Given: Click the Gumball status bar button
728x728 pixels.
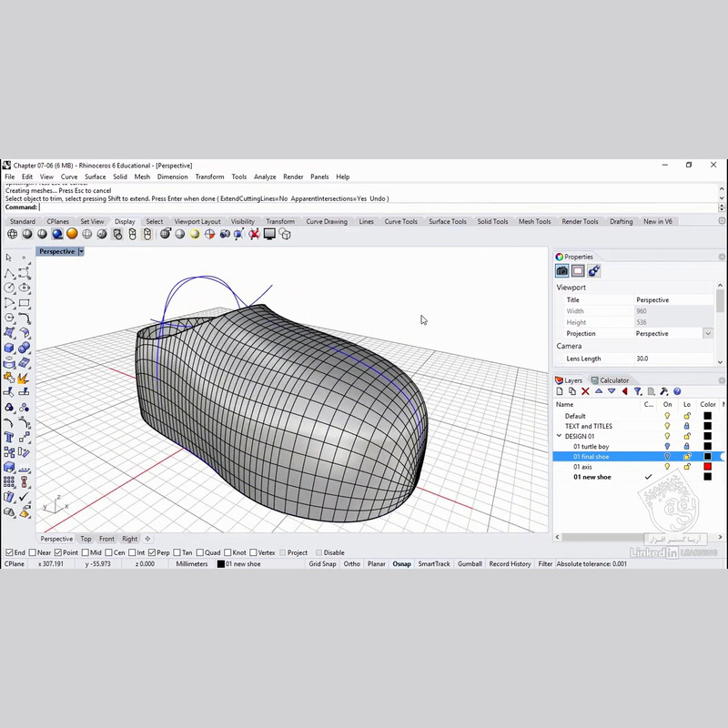Looking at the screenshot, I should coord(470,564).
